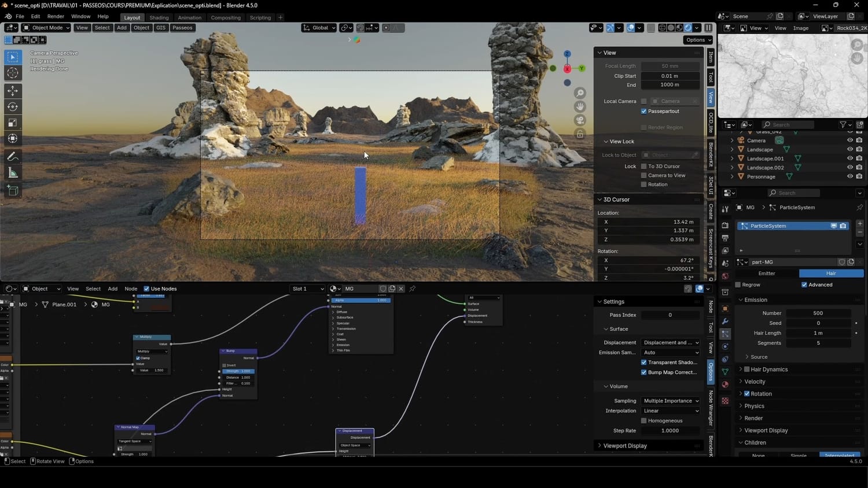Viewport: 868px width, 488px height.
Task: Open the Render menu
Action: [x=56, y=17]
